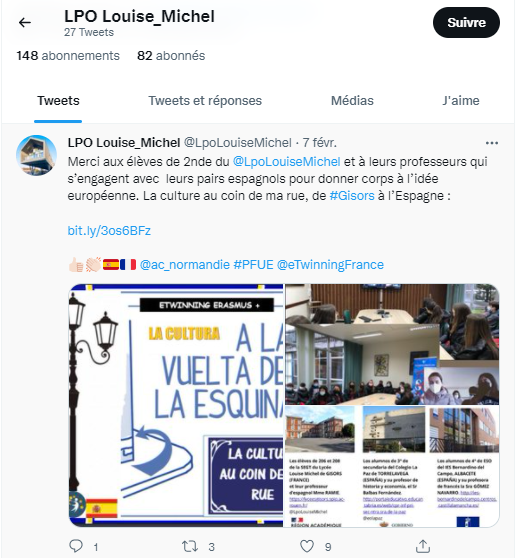Open the 148 abonnements list

(68, 56)
